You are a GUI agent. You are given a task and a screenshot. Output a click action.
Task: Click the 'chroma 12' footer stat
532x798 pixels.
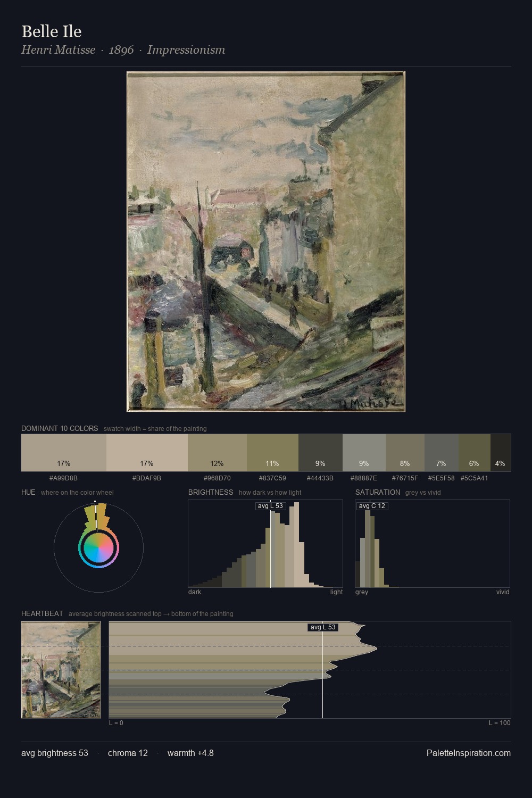click(x=128, y=753)
